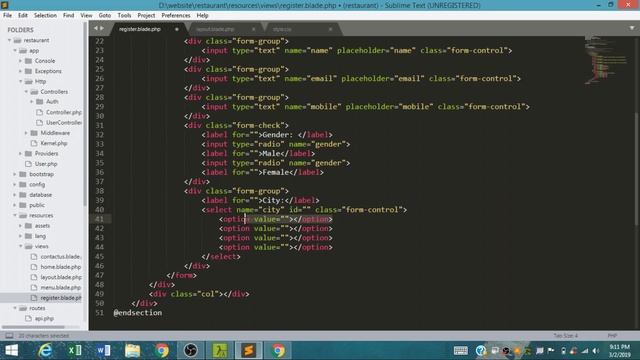Open the Cmder lambda console icon

coord(220,350)
